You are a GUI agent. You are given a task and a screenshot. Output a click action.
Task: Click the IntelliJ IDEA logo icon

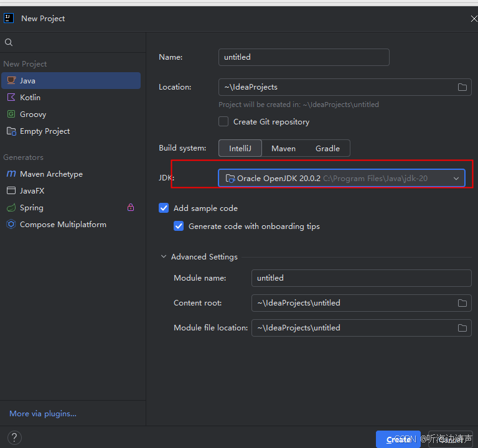pos(9,18)
